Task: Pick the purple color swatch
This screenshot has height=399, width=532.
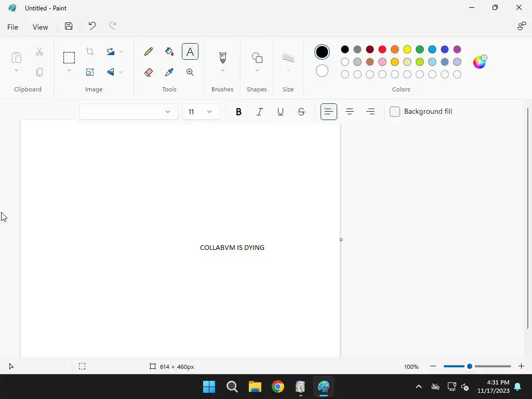Action: (x=457, y=49)
